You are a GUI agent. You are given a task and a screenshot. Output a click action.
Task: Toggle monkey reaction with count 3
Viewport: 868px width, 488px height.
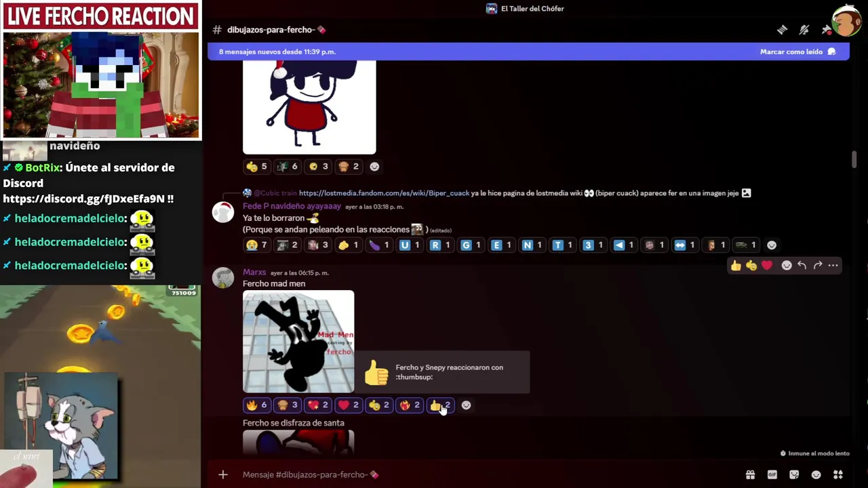(288, 405)
